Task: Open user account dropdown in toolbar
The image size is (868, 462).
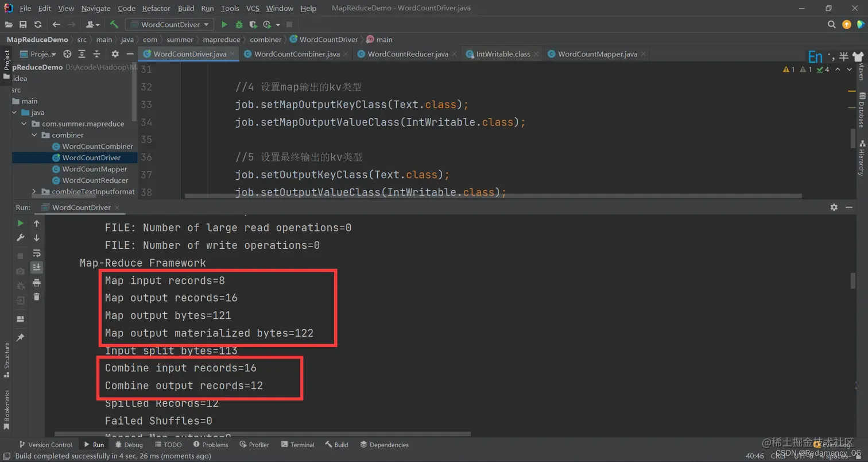Action: (x=92, y=25)
